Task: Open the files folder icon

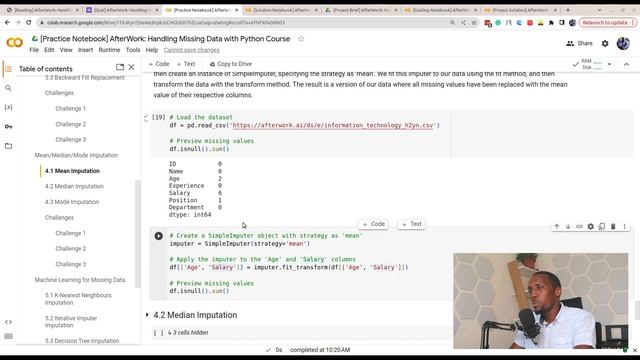Action: (8, 146)
